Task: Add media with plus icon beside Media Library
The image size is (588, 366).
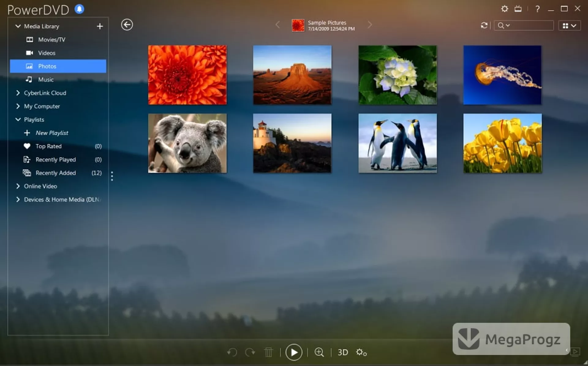Action: point(100,26)
